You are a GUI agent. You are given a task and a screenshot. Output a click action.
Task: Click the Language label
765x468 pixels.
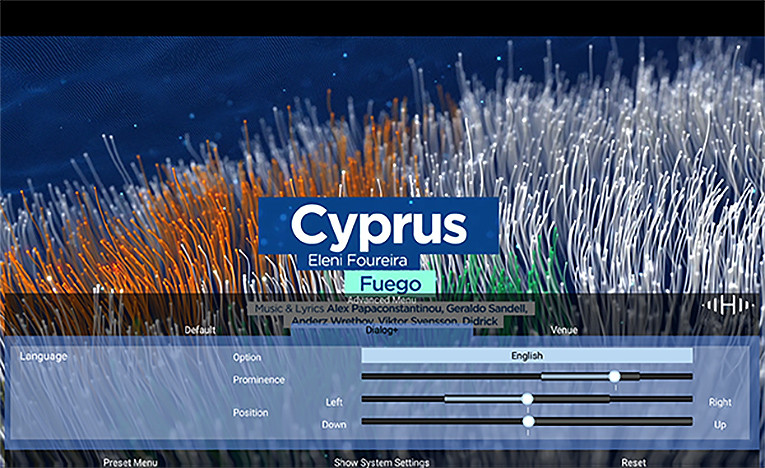coord(43,356)
